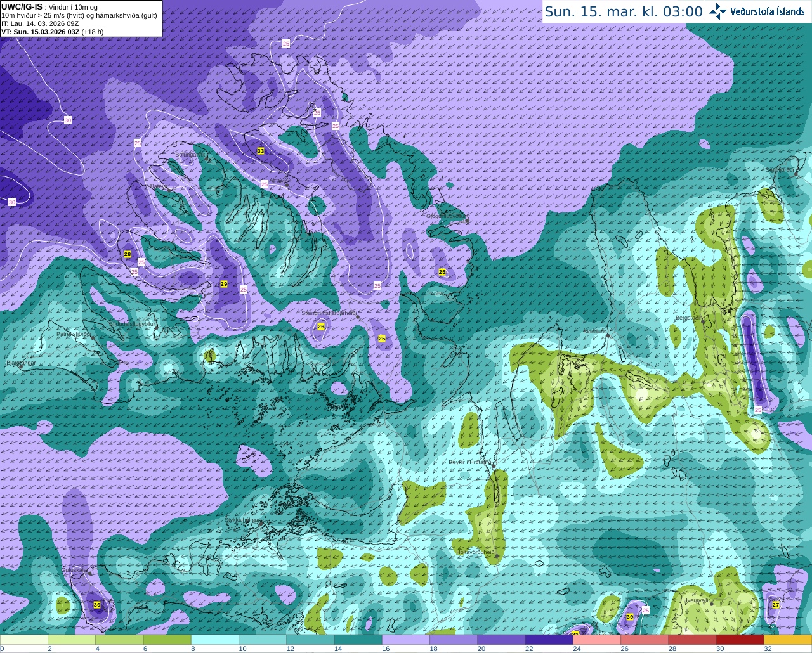Screen dimensions: 812x653
Task: Click the yellow 30 marker west of Hveravellir
Action: coord(630,617)
